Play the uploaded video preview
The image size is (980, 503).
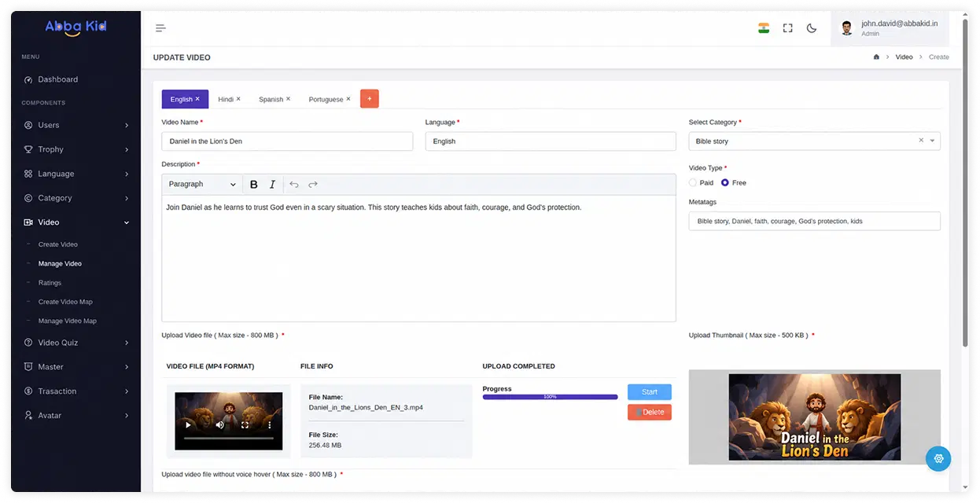pyautogui.click(x=188, y=425)
